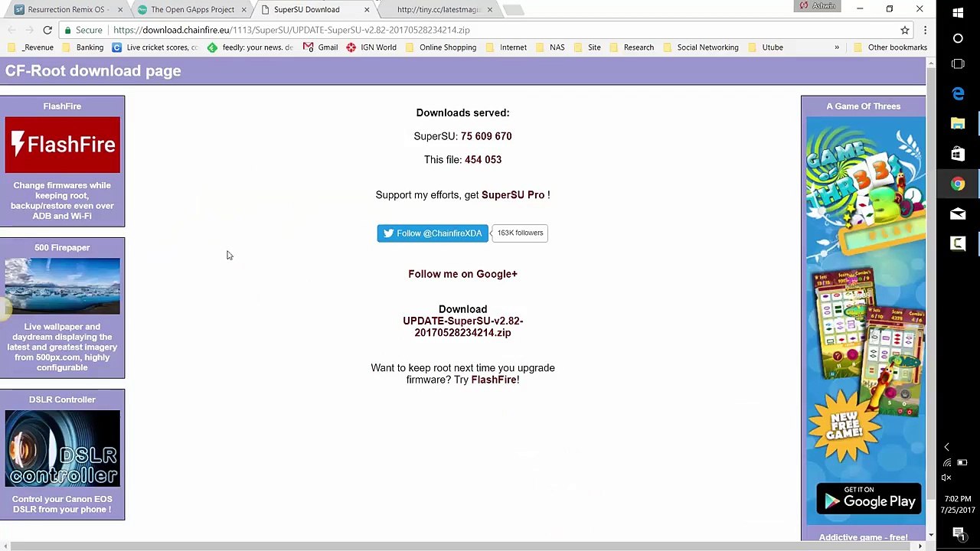Open the DSLR Controller title link

pos(62,399)
